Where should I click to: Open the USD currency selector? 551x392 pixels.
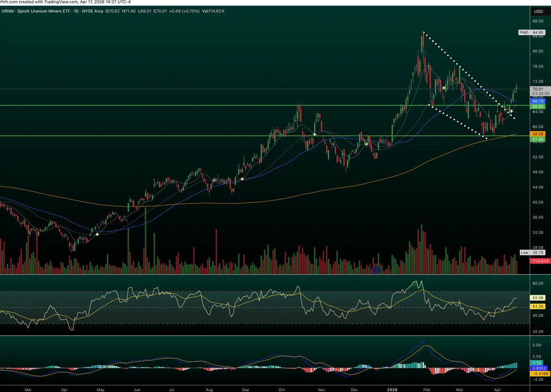pos(538,11)
